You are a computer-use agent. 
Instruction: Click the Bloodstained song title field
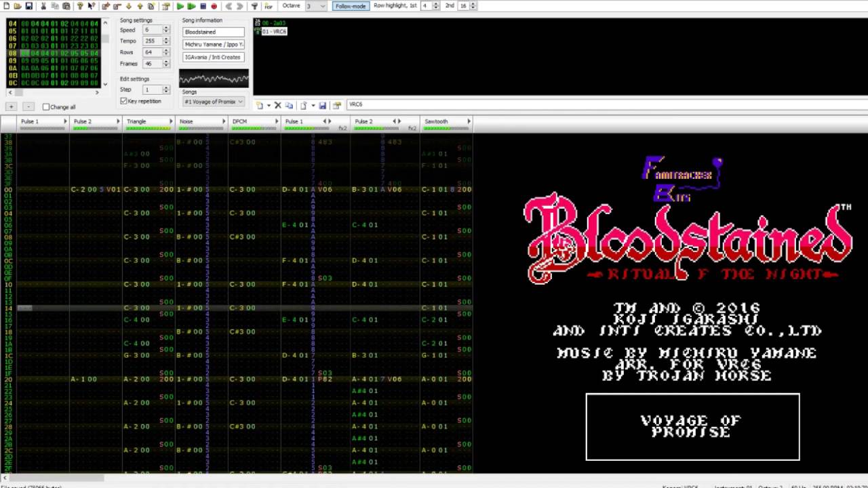pyautogui.click(x=214, y=32)
